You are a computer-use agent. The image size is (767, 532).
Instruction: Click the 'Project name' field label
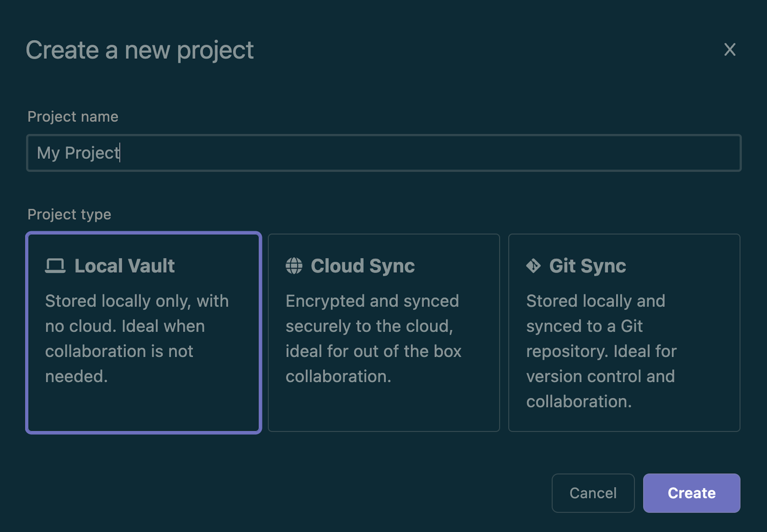coord(73,117)
